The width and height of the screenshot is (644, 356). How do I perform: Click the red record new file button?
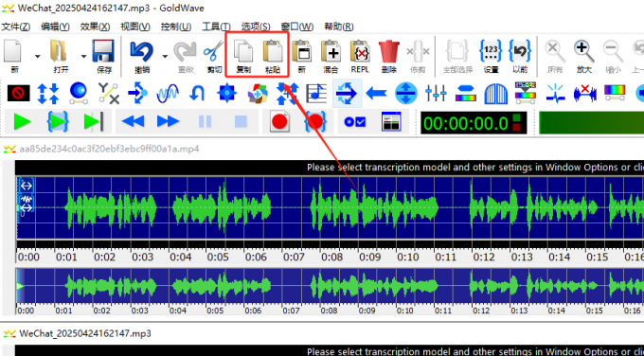click(279, 121)
